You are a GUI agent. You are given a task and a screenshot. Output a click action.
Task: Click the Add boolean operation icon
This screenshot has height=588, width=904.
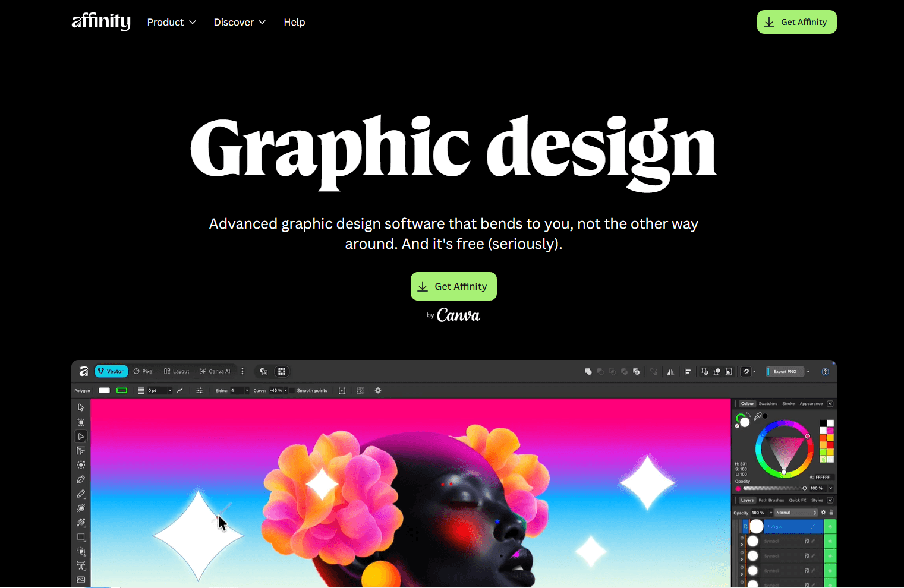[x=588, y=371]
